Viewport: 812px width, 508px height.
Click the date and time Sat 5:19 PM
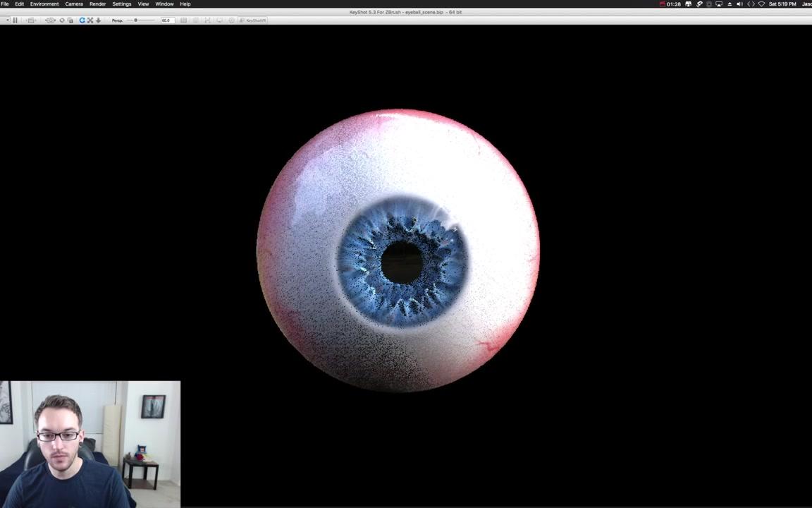tap(782, 4)
